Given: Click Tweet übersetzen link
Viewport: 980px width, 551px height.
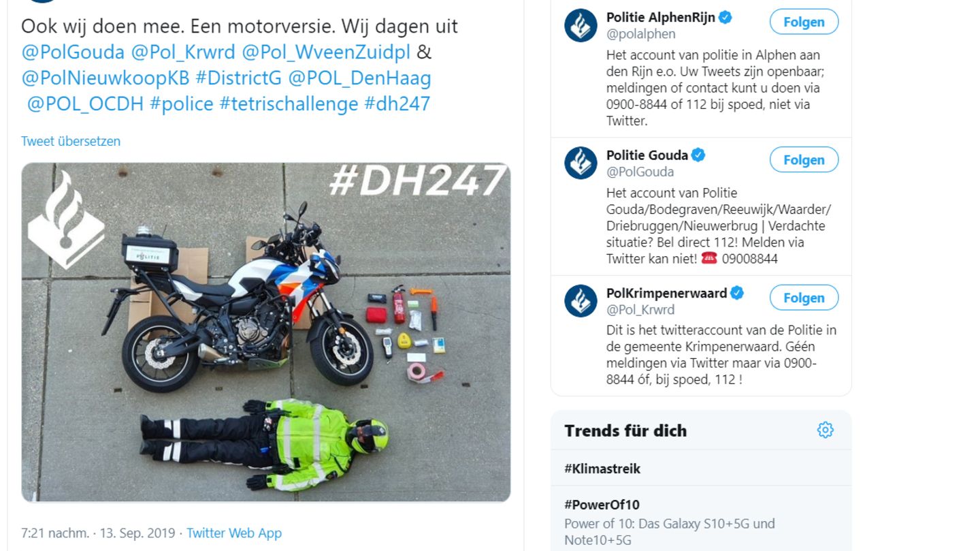Looking at the screenshot, I should 71,141.
